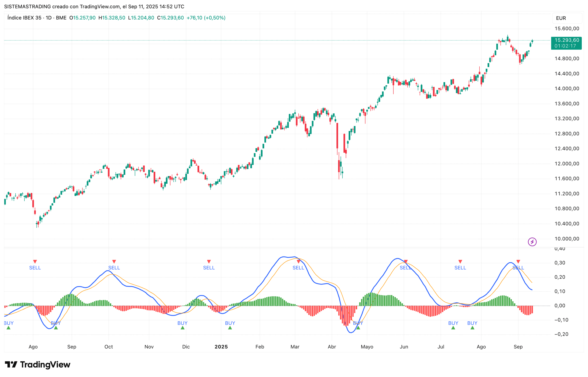The height and width of the screenshot is (377, 588).
Task: Click the High value H15.328,50
Action: (x=112, y=18)
